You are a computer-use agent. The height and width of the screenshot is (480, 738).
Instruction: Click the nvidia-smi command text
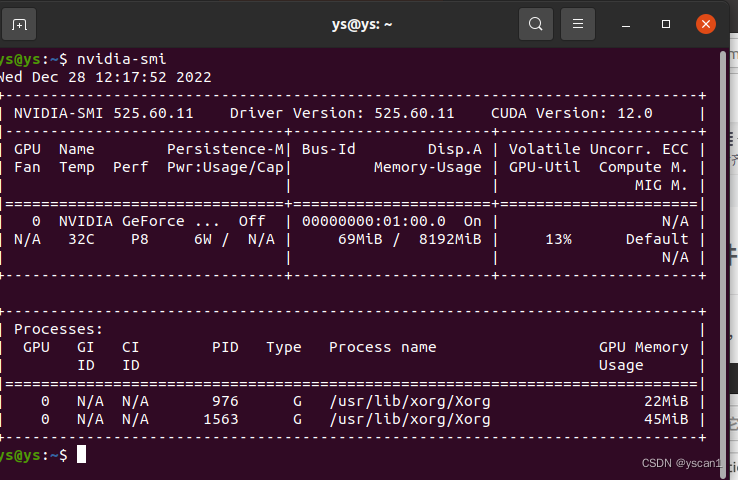(121, 59)
